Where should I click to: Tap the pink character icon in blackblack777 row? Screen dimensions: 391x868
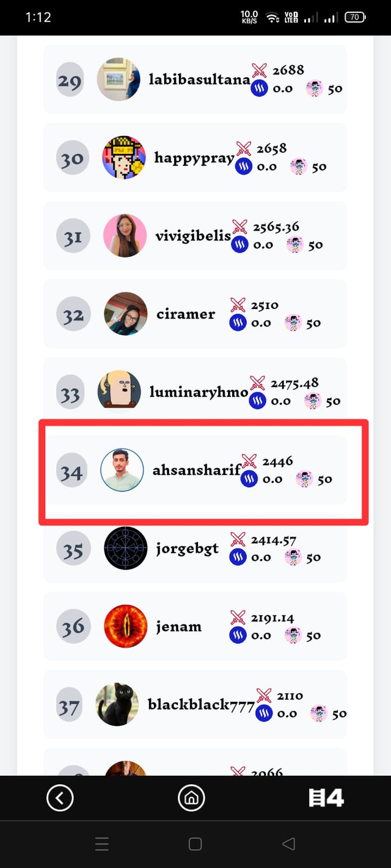[319, 713]
